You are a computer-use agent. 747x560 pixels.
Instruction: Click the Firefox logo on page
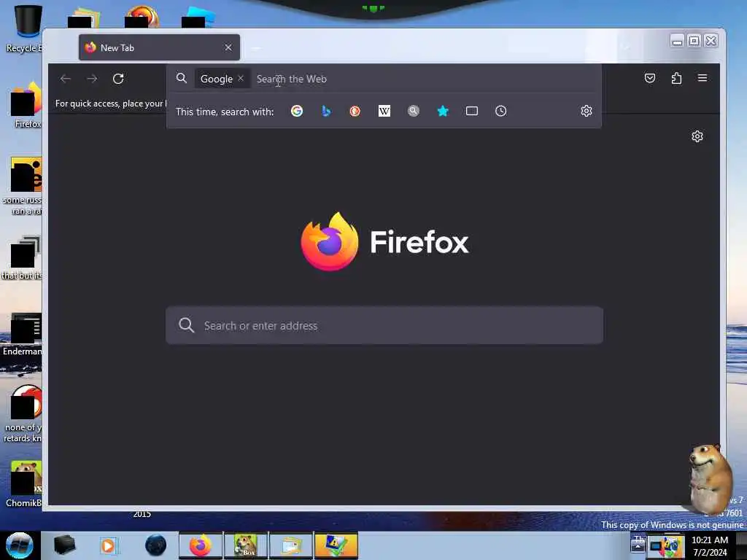coord(330,242)
